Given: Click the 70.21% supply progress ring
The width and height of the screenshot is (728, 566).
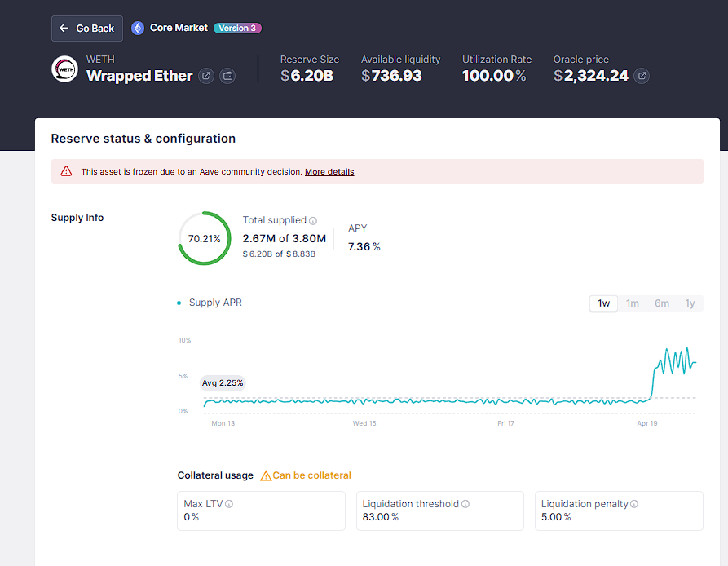Looking at the screenshot, I should [205, 238].
